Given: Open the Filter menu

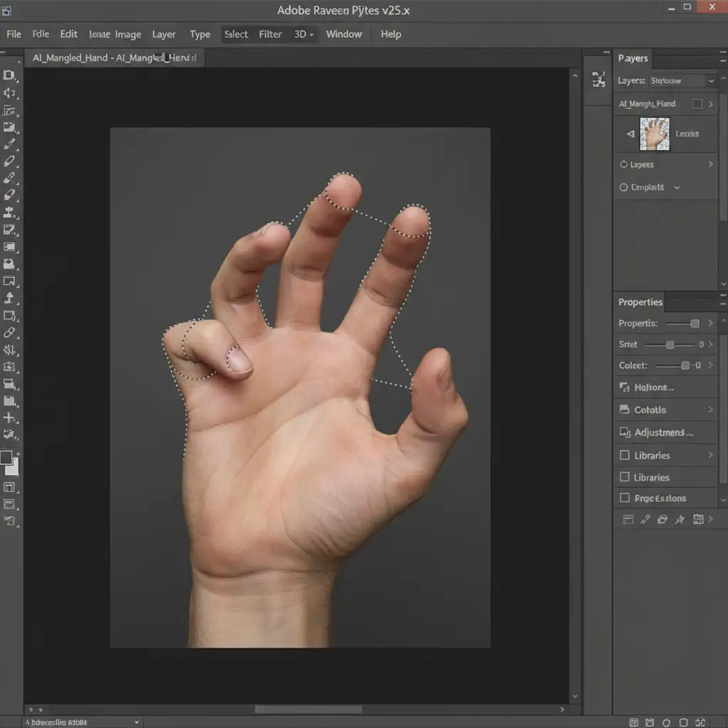Looking at the screenshot, I should 270,34.
